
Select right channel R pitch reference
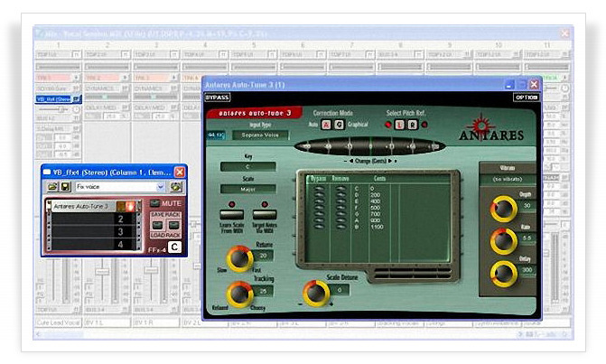pyautogui.click(x=413, y=125)
